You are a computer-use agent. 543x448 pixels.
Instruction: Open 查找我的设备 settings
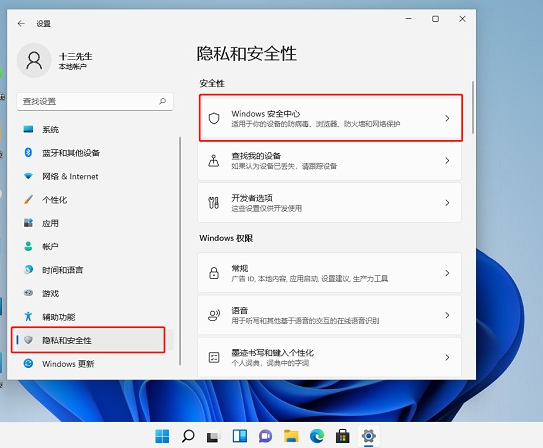click(329, 161)
